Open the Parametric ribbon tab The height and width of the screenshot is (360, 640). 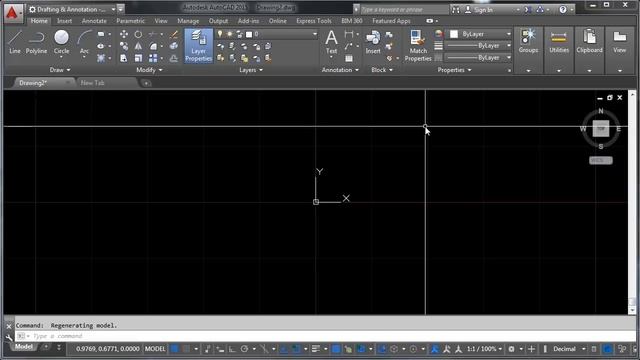131,21
